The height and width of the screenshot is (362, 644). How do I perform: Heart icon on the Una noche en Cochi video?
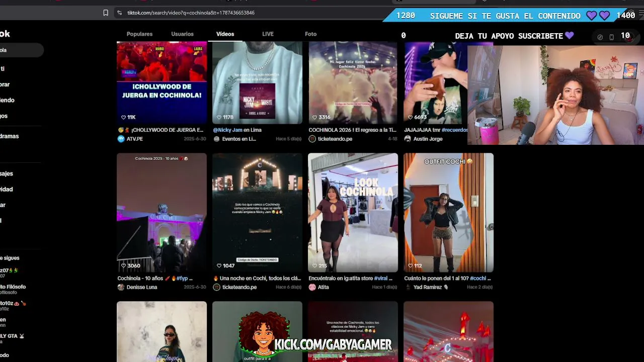coord(219,265)
